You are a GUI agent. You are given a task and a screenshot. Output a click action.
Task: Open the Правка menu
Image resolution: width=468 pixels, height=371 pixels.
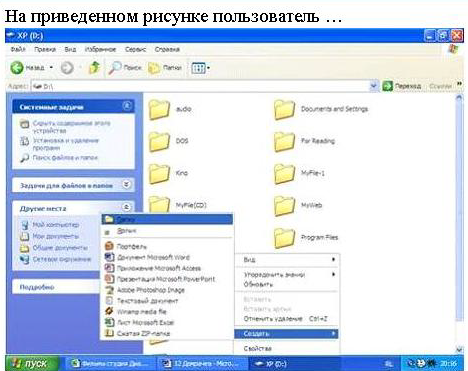(x=45, y=49)
